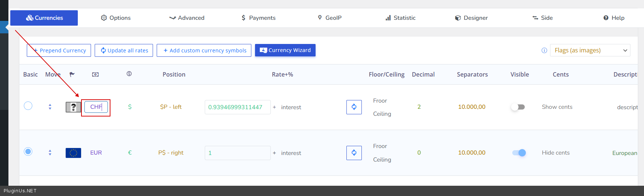
Task: Open the GeoIP tab
Action: click(x=330, y=18)
